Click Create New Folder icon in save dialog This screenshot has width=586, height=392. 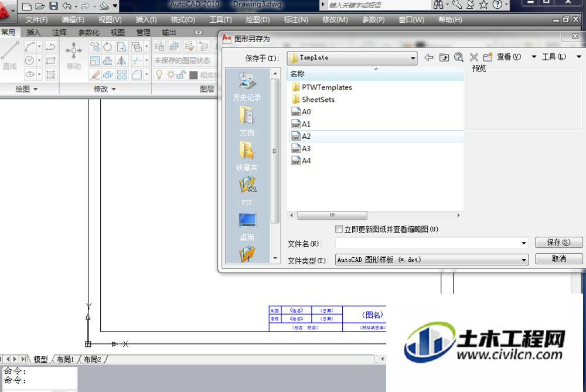(x=488, y=57)
